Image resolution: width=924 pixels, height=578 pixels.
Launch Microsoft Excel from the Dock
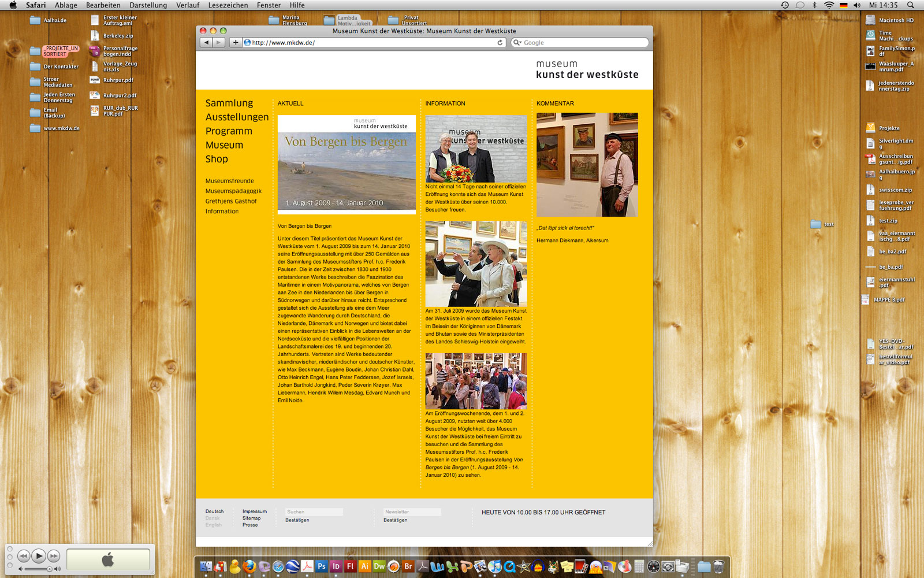(452, 566)
